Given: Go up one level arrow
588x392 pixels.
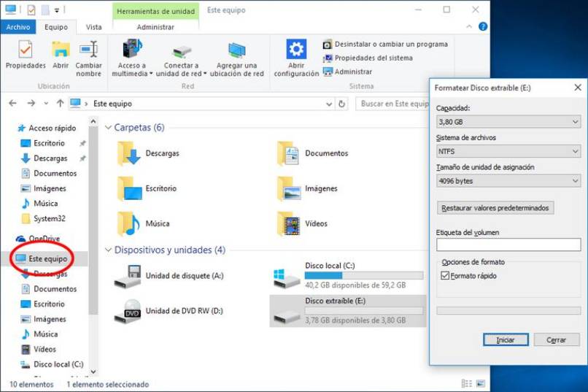Looking at the screenshot, I should 60,103.
